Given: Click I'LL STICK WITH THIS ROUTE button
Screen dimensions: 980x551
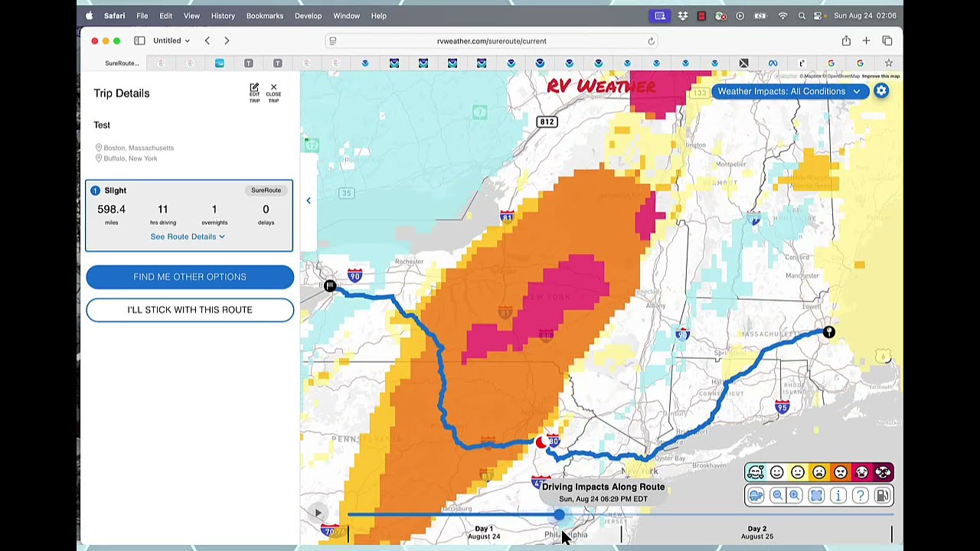Looking at the screenshot, I should pos(190,310).
